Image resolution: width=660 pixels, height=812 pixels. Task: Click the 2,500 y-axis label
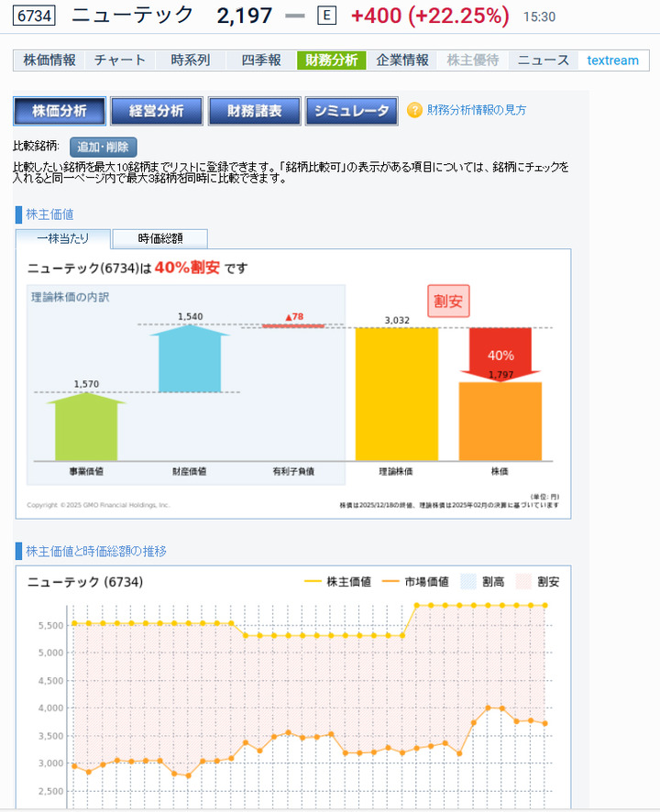[x=50, y=791]
